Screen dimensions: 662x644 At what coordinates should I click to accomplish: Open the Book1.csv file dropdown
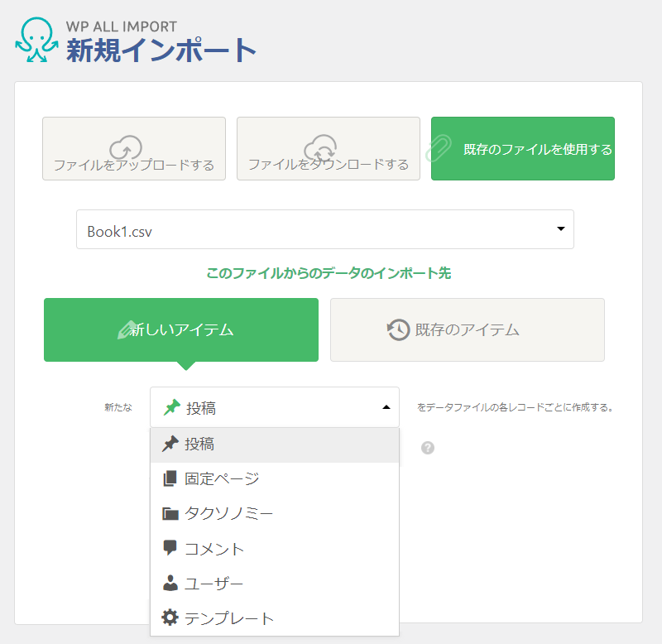(x=325, y=229)
